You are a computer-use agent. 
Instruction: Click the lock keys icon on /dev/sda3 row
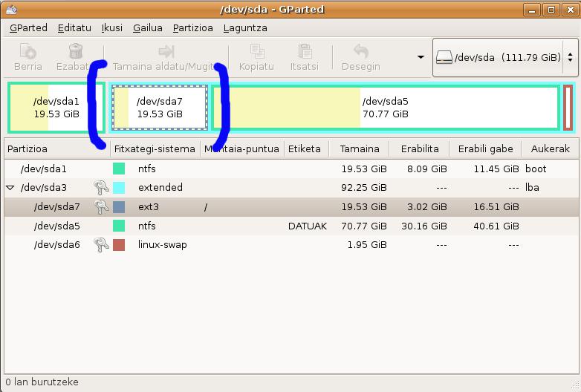pos(101,188)
